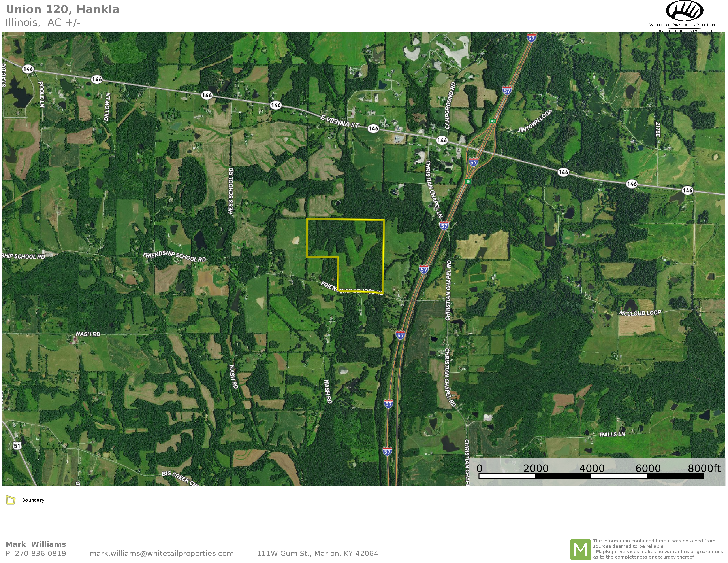Click the Interstate 57 shield at the interchange

click(473, 162)
